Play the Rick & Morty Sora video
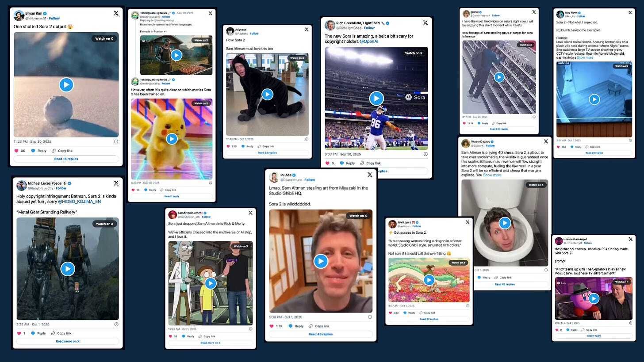 point(211,283)
